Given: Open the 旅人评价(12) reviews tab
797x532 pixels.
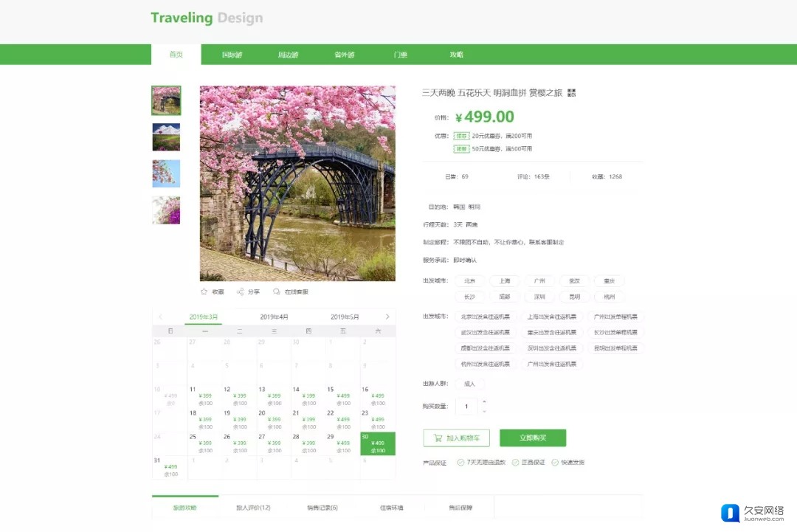Looking at the screenshot, I should (x=253, y=508).
